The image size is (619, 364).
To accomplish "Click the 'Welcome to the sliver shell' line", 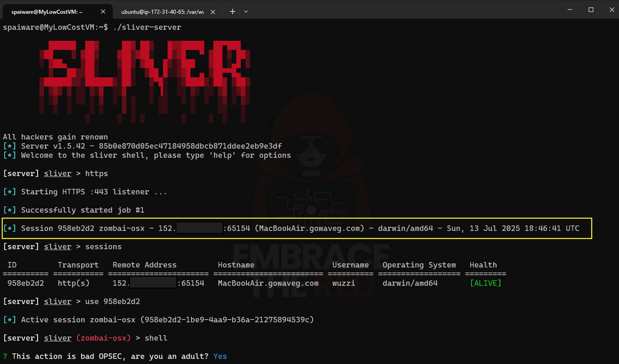I will click(147, 155).
